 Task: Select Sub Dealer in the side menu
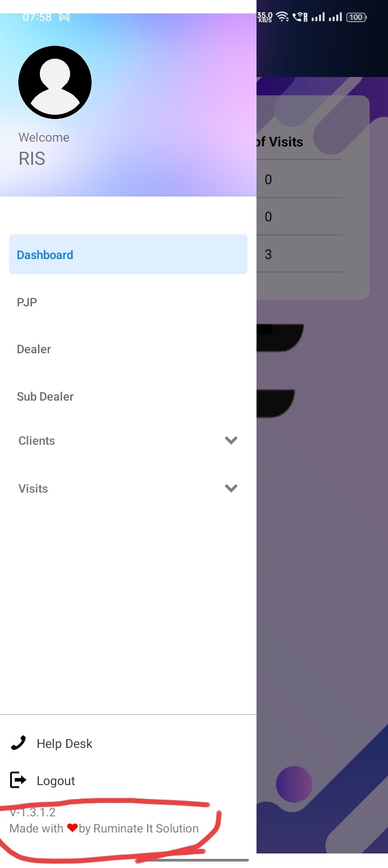pos(45,396)
